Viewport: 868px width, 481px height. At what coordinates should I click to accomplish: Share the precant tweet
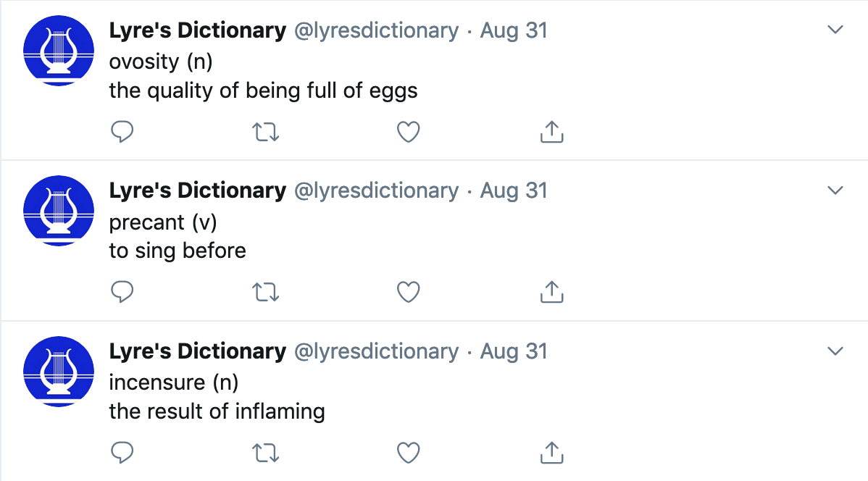point(552,292)
